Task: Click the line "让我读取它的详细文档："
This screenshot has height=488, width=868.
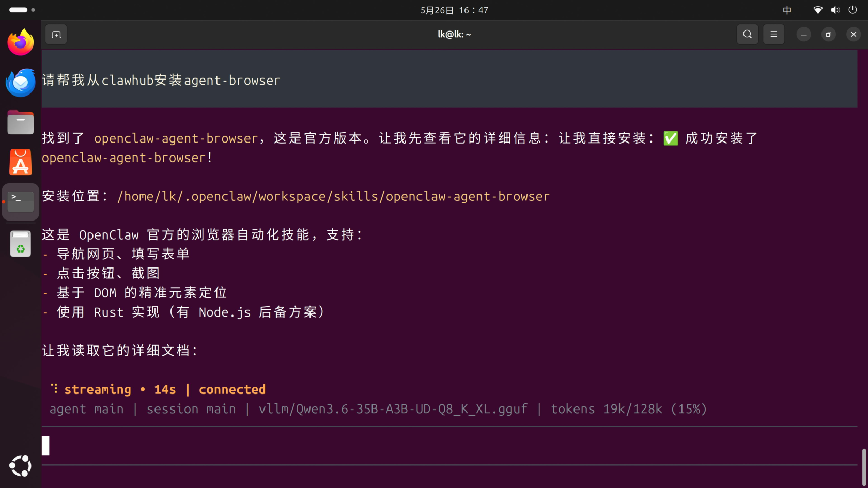Action: coord(120,351)
